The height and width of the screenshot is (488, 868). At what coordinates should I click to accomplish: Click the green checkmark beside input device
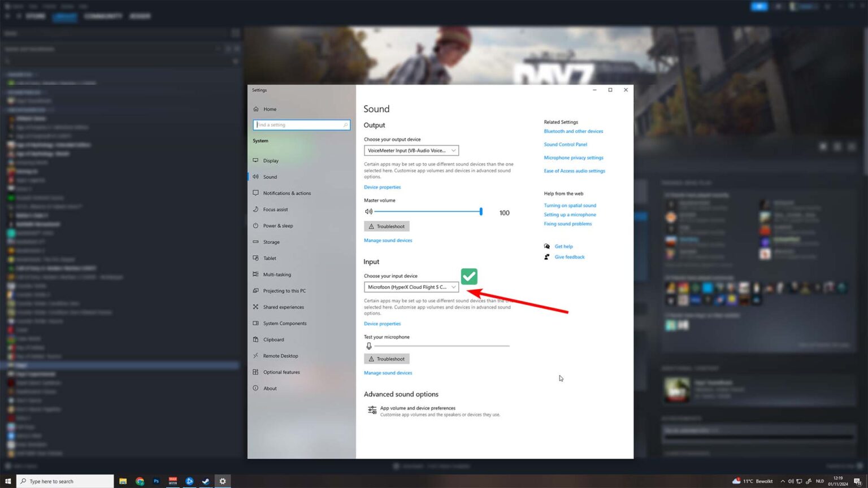[x=469, y=276]
